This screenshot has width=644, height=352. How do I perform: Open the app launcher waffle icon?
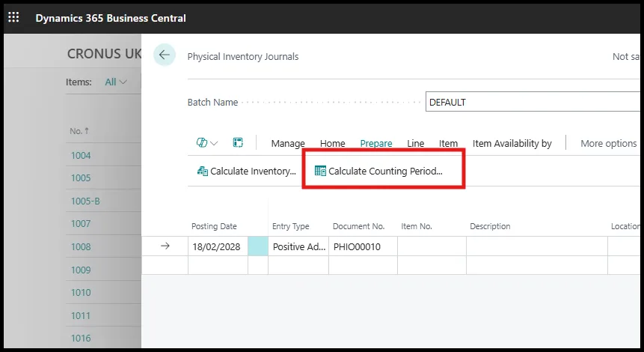[x=13, y=17]
